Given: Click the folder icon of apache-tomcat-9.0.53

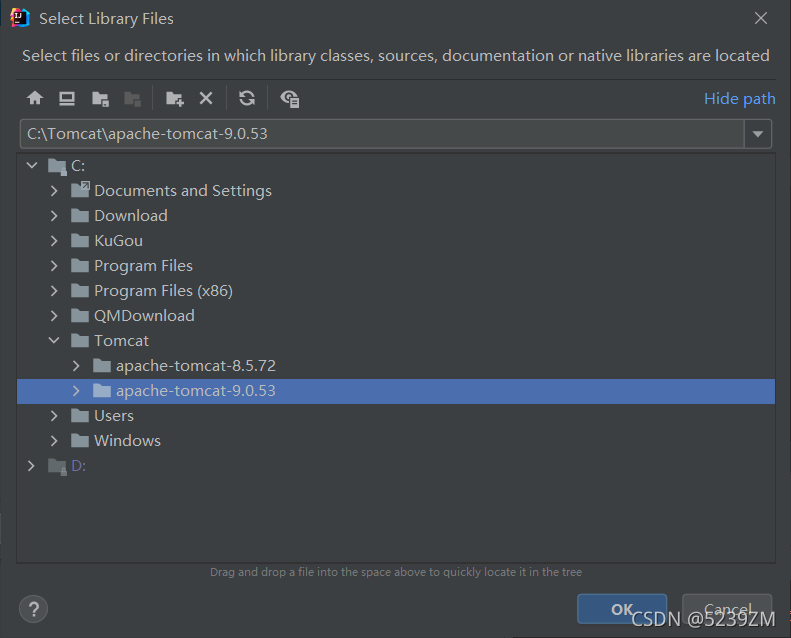Looking at the screenshot, I should (102, 390).
